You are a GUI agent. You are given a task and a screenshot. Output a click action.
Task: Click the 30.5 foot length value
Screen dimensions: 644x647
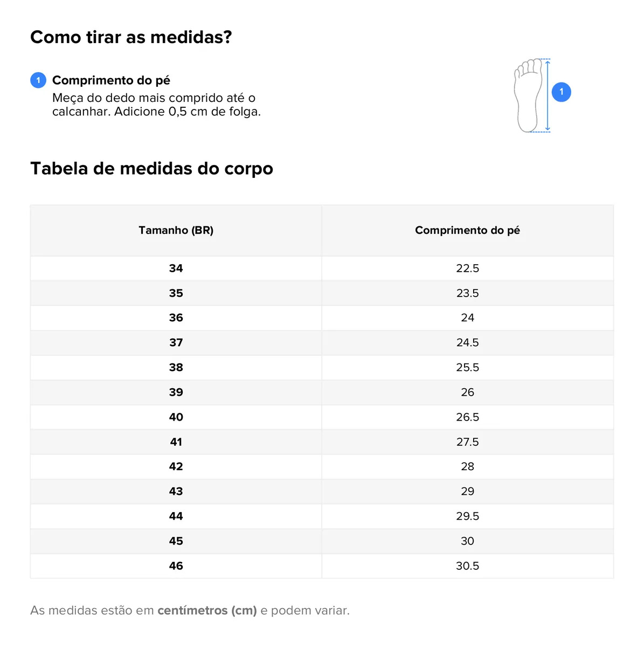point(467,566)
